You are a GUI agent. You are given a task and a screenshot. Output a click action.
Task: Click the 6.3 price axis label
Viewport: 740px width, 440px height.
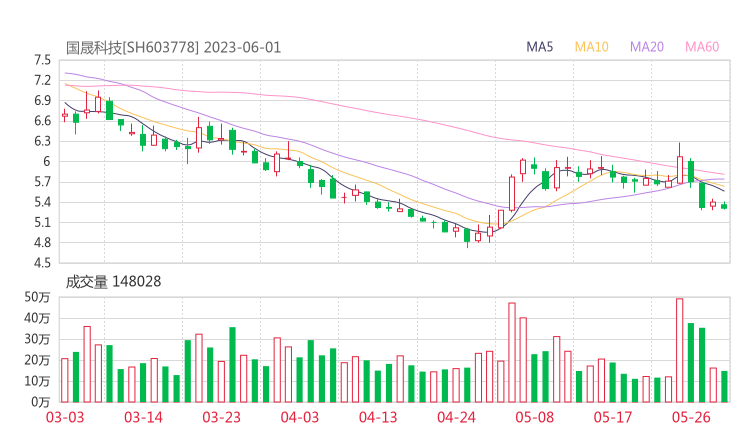[x=42, y=142]
